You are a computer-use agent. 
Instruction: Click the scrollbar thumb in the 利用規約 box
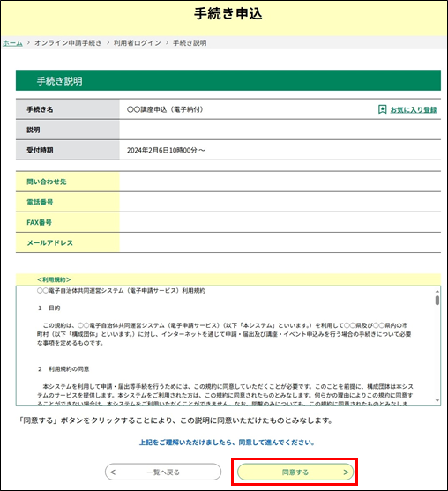[437, 301]
